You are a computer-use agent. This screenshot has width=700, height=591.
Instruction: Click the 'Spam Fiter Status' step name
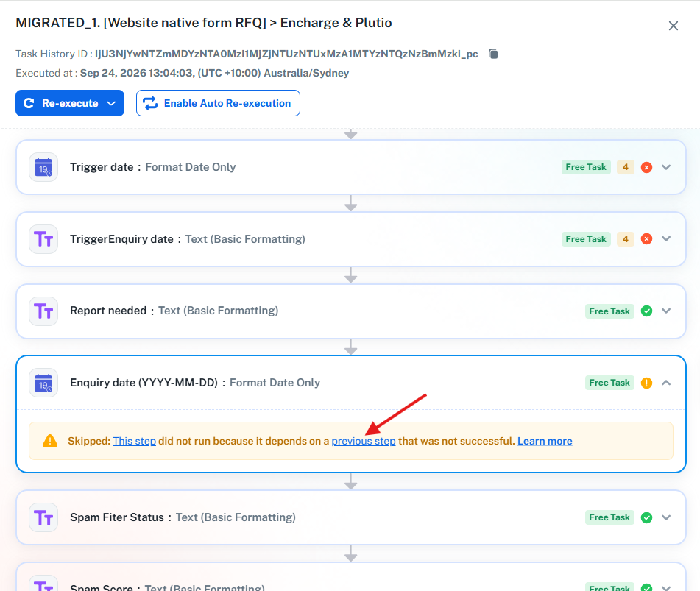117,517
